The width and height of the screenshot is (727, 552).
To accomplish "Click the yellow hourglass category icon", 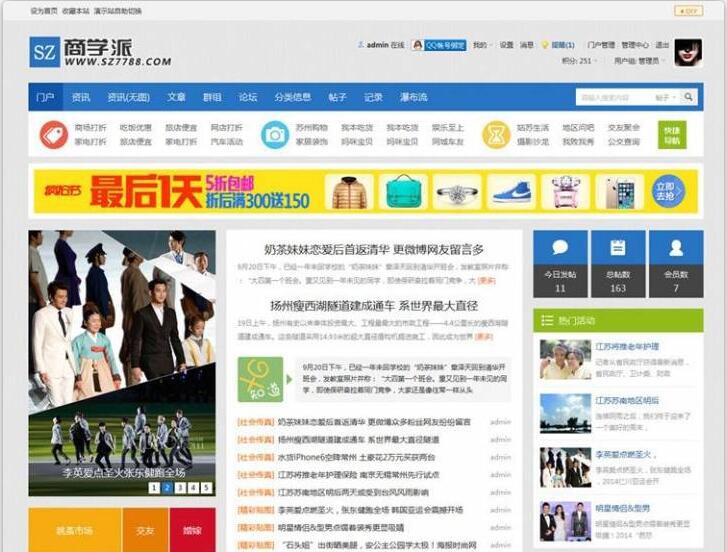I will (x=496, y=135).
